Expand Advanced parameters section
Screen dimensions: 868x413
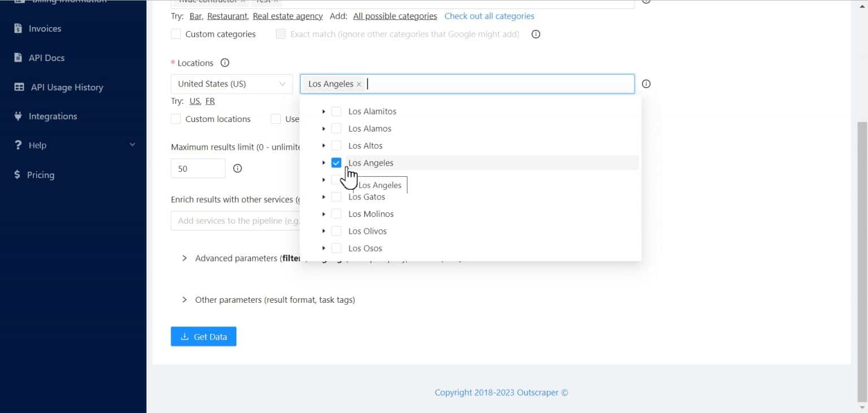pos(184,258)
